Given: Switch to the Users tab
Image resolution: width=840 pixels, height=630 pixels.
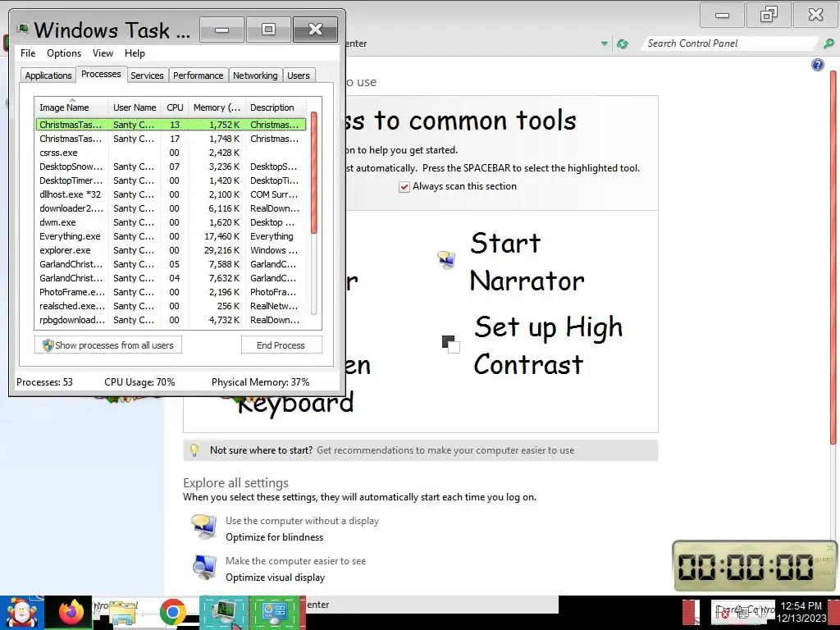Looking at the screenshot, I should pos(299,75).
